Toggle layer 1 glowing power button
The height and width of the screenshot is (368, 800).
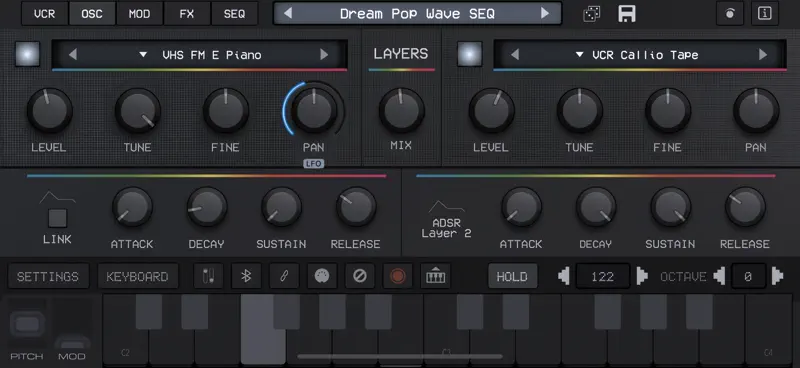(28, 54)
